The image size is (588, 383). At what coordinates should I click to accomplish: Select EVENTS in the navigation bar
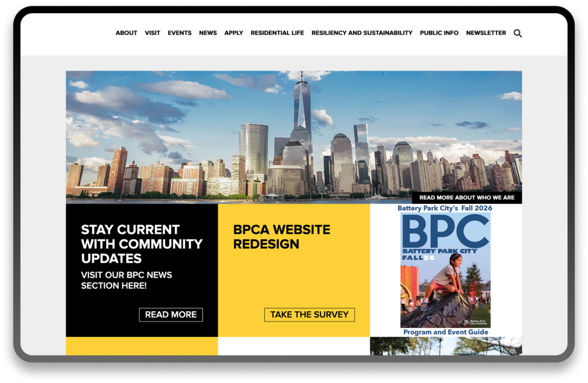coord(179,33)
